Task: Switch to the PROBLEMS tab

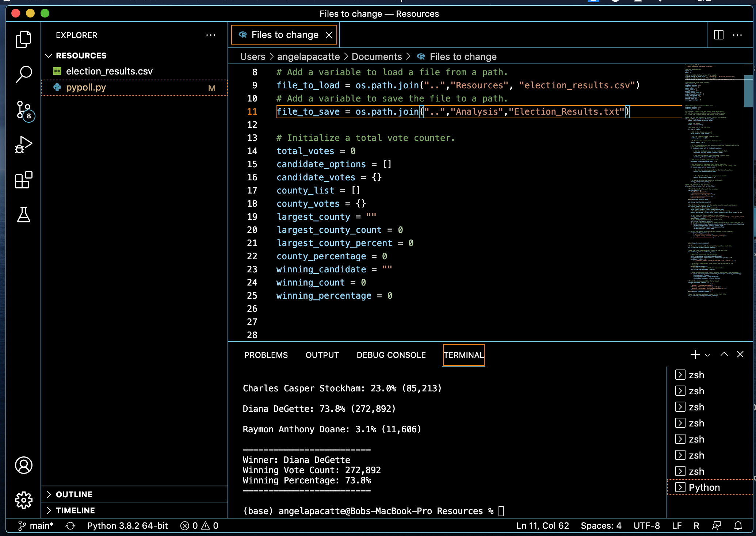Action: pos(266,355)
